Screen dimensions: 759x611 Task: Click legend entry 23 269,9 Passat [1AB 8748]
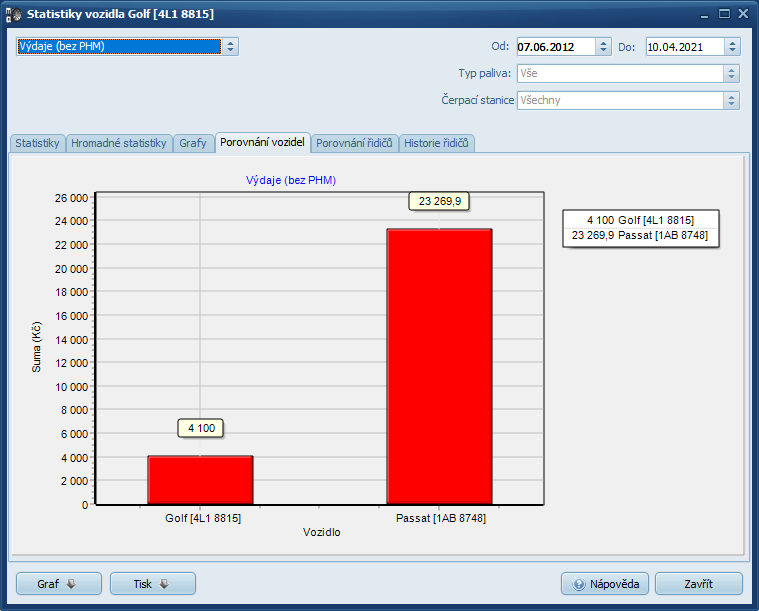[x=640, y=235]
